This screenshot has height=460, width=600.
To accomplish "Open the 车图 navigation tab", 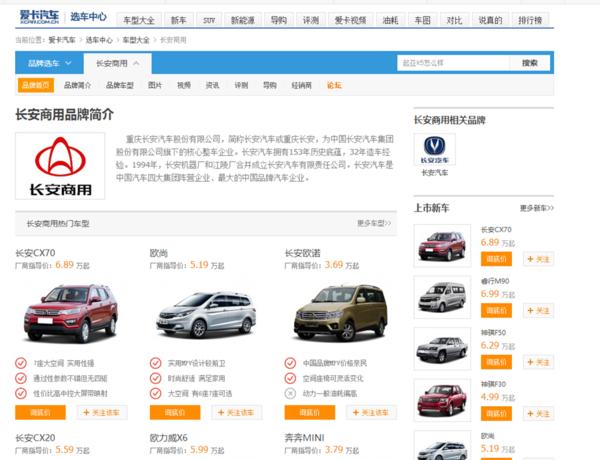I will (x=422, y=20).
